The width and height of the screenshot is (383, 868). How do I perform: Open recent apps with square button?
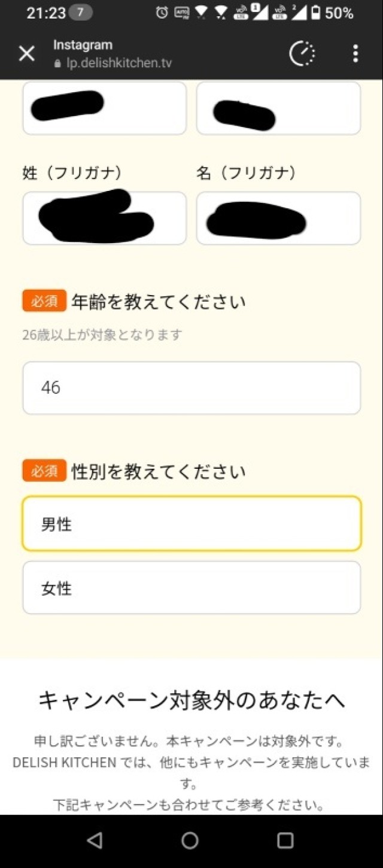(x=285, y=840)
